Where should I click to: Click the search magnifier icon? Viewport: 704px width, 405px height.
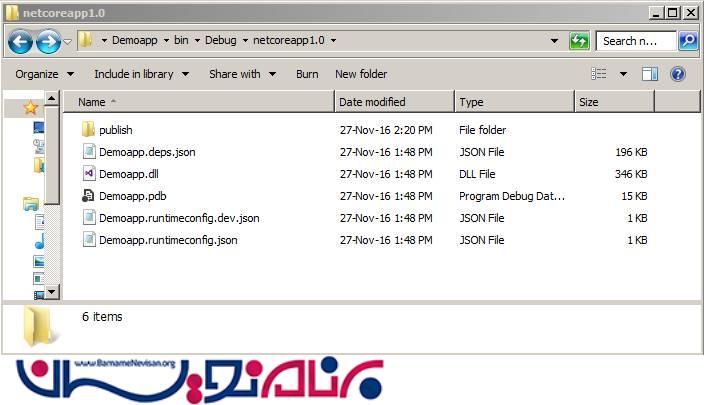(x=688, y=41)
